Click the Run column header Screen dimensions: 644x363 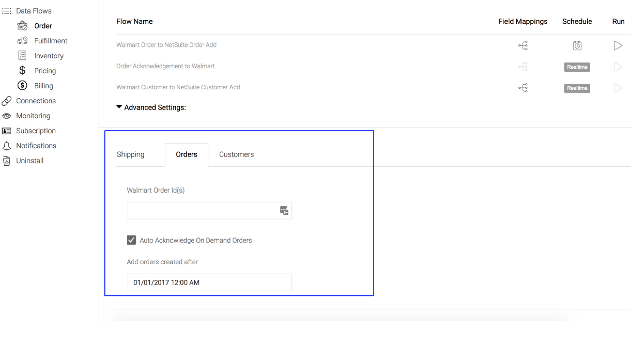tap(618, 21)
